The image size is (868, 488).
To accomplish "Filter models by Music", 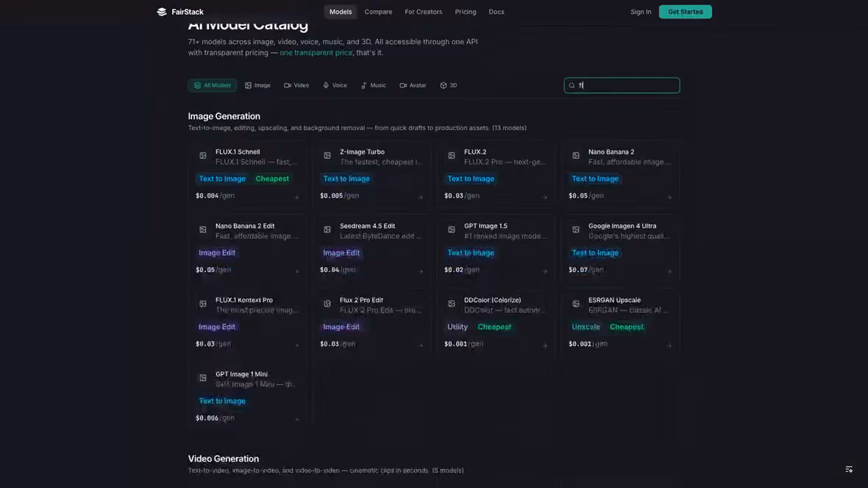I will 374,85.
